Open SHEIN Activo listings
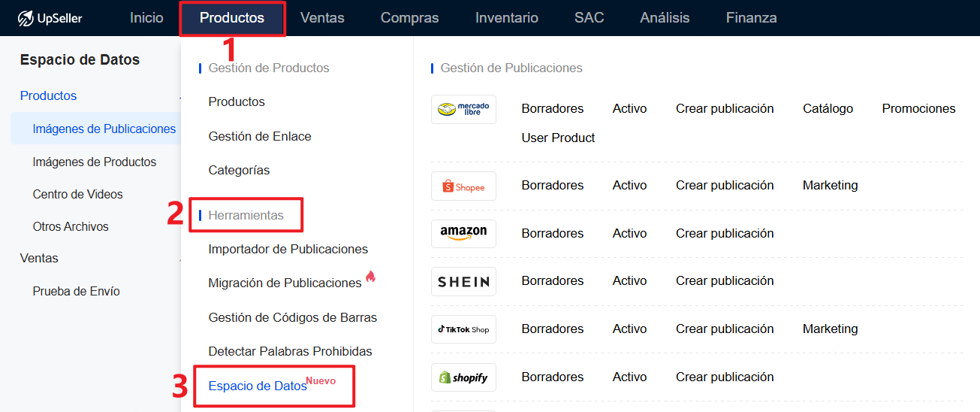 [x=629, y=280]
